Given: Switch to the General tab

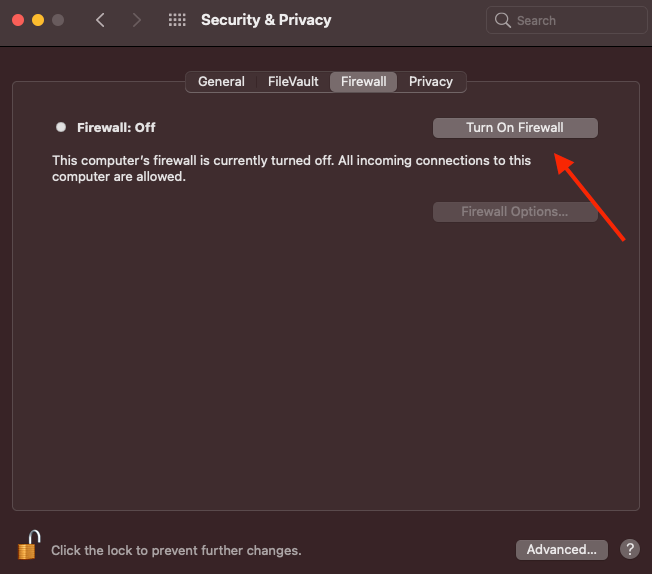Looking at the screenshot, I should point(221,82).
